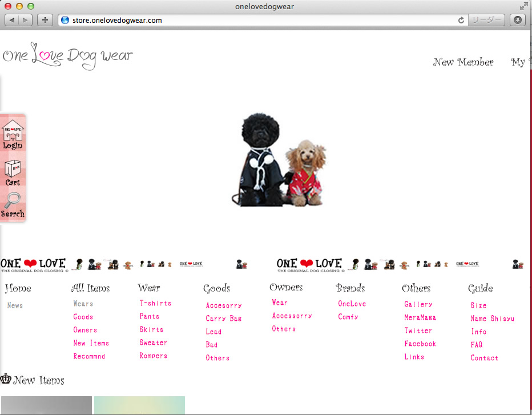Add a bookmark with the plus button

[45, 20]
